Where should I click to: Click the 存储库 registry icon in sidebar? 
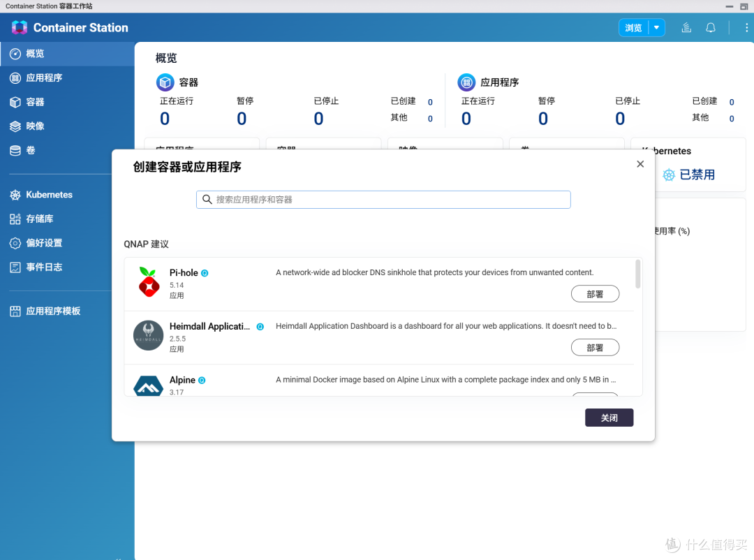[15, 219]
